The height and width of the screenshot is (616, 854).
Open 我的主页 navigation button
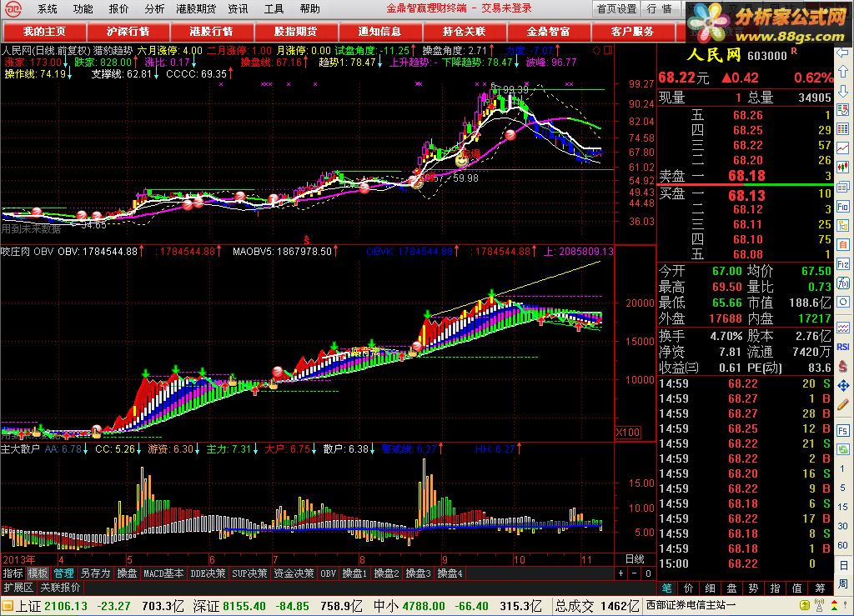pyautogui.click(x=44, y=32)
